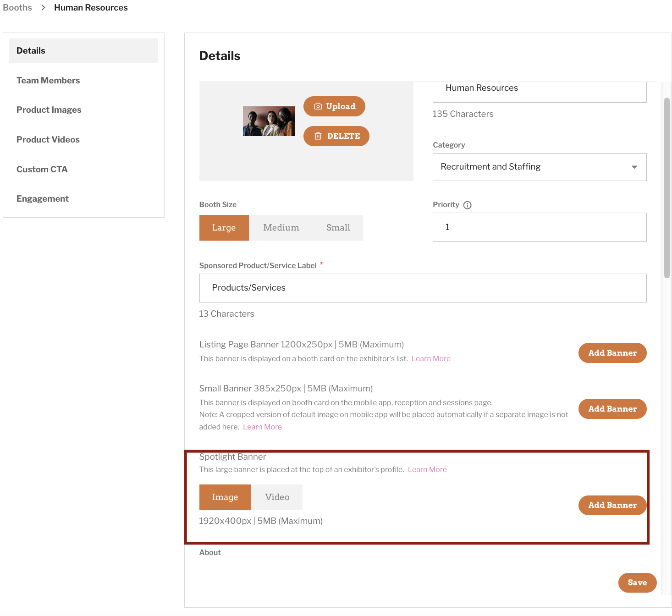This screenshot has height=616, width=672.
Task: Click the booth logo thumbnail
Action: click(x=269, y=121)
